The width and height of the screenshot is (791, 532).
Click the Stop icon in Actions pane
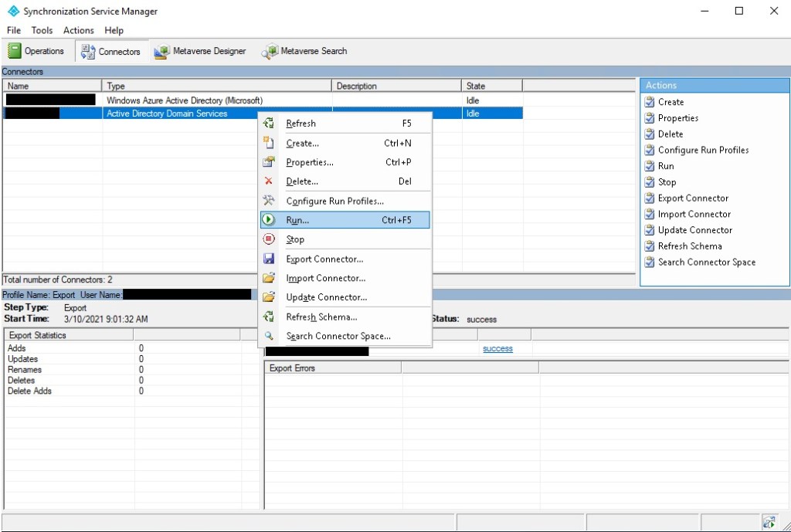(x=650, y=182)
